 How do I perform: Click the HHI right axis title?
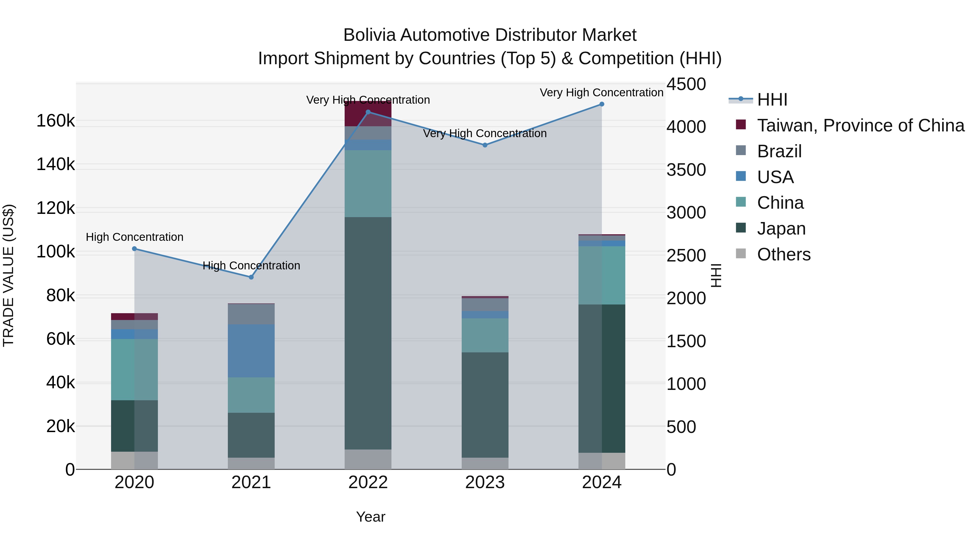(716, 275)
